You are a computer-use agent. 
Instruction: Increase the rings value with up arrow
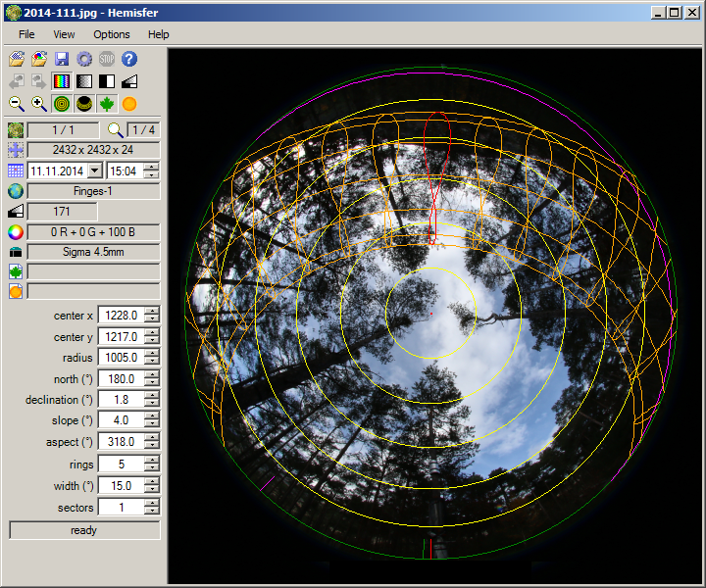(151, 461)
